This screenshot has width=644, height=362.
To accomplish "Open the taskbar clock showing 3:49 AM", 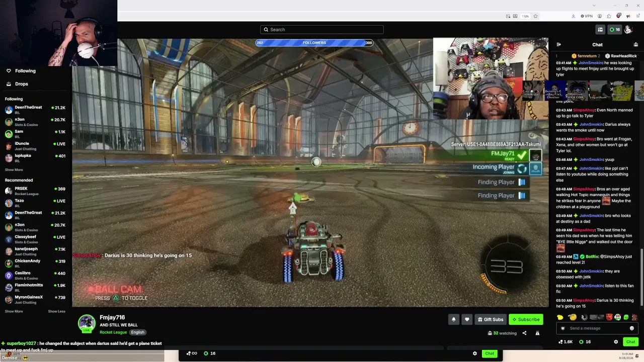I will point(626,355).
